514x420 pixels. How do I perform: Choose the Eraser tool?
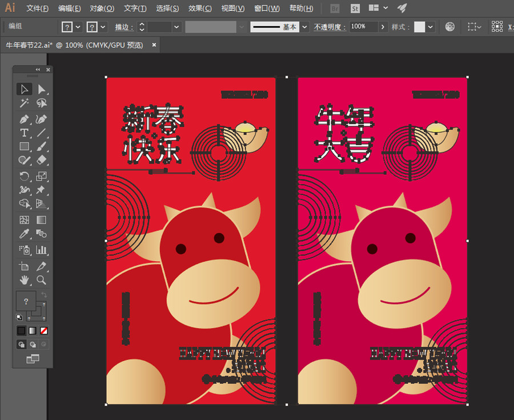41,160
